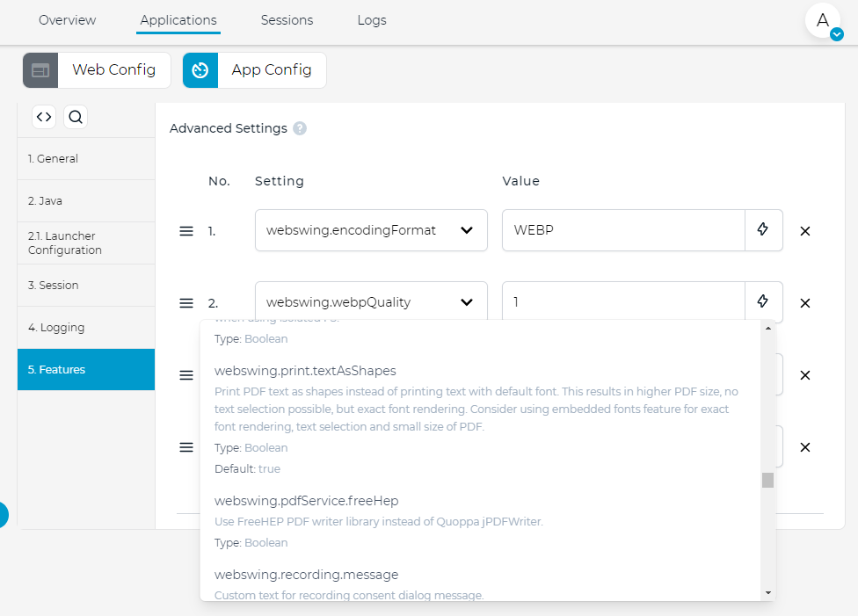Select the 5. Features section
Screen dimensions: 858x616
(x=86, y=369)
